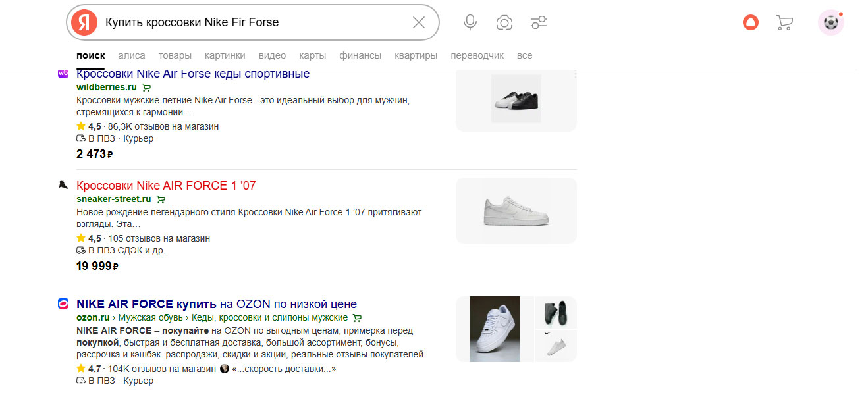This screenshot has width=868, height=395.
Task: Open the 'Мужская обувь' breadcrumb
Action: coord(149,317)
